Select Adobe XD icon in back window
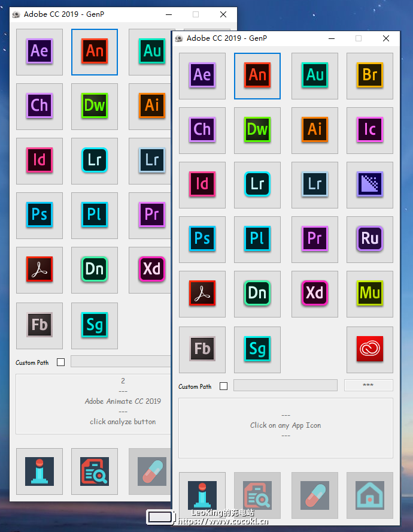Screen dimensions: 413x532 pyautogui.click(x=150, y=270)
